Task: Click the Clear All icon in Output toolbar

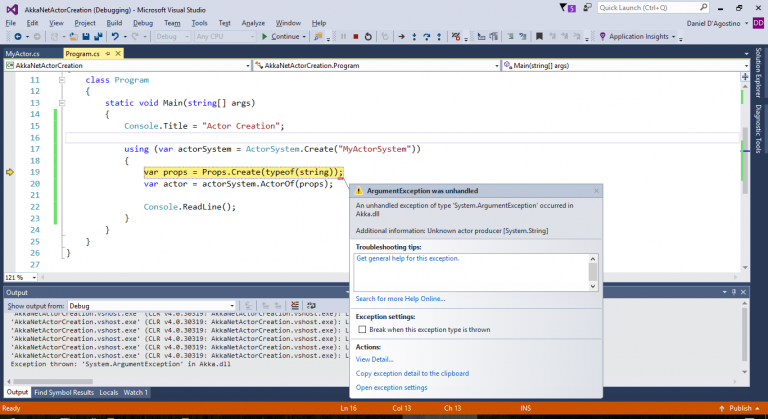Action: pos(294,306)
